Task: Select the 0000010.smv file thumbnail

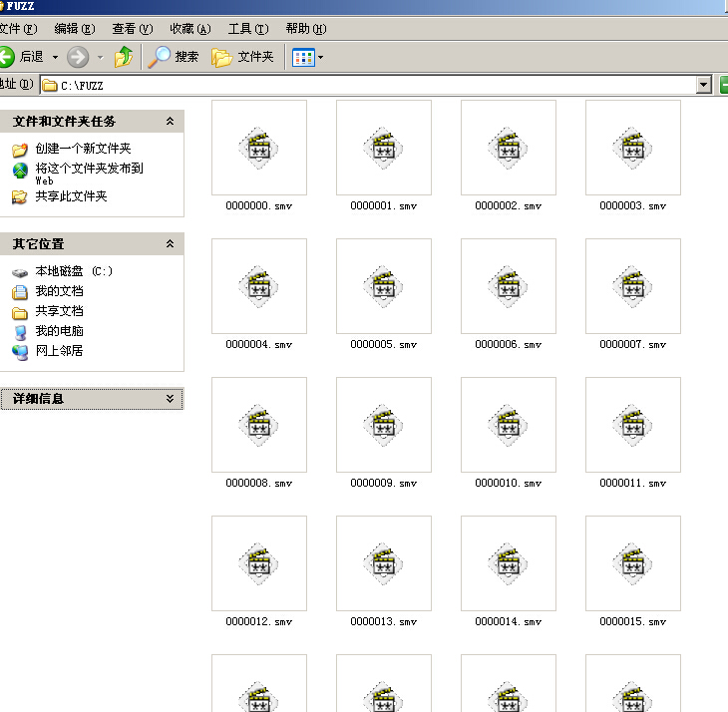Action: point(509,425)
